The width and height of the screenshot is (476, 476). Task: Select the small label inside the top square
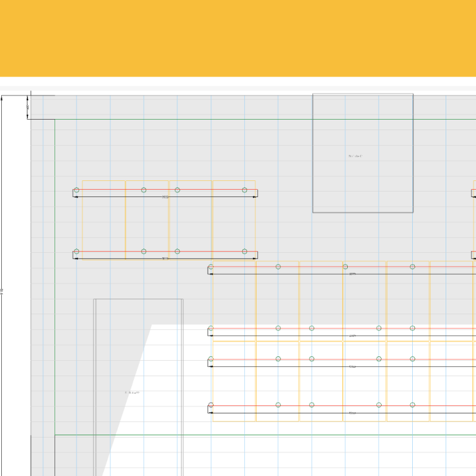tap(356, 156)
